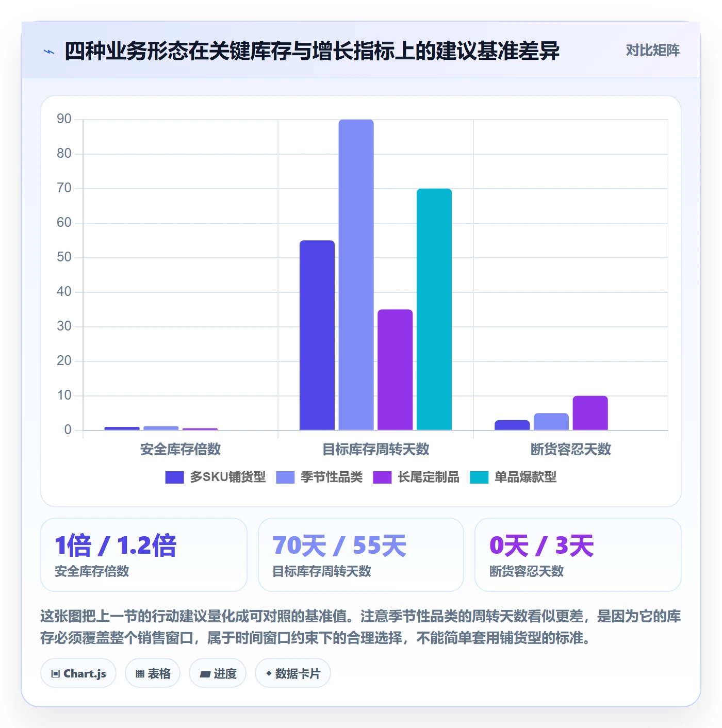Click the 0天 / 3天 stat card
The height and width of the screenshot is (728, 722).
(x=578, y=555)
